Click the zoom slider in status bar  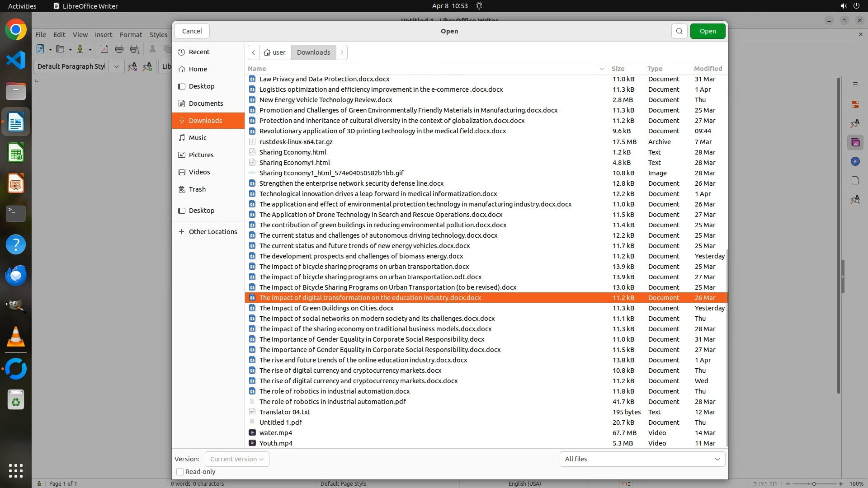[814, 484]
